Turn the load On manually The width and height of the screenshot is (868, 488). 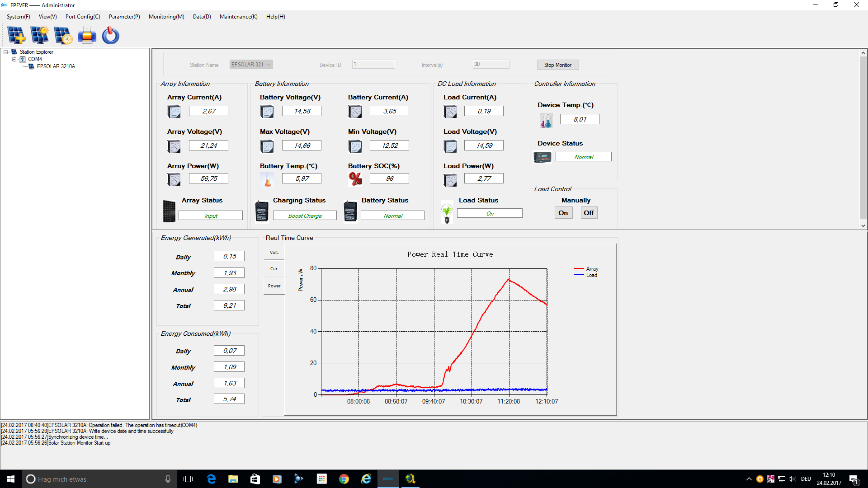[x=563, y=213]
